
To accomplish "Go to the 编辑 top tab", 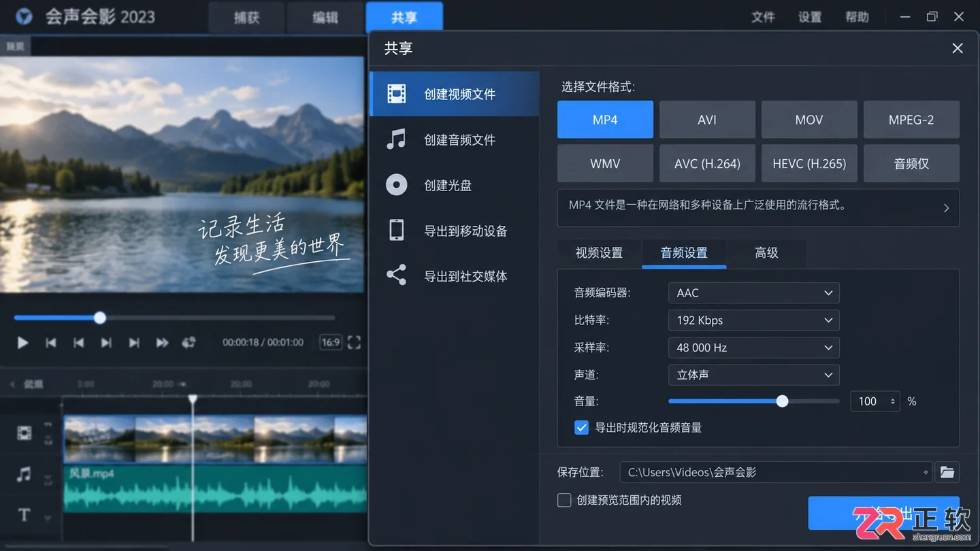I will 325,17.
